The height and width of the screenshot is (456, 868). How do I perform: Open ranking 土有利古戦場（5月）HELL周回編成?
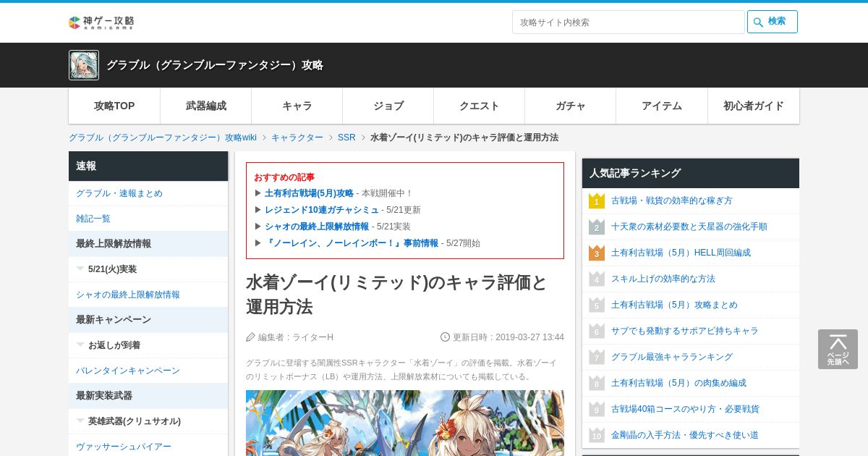tap(681, 253)
